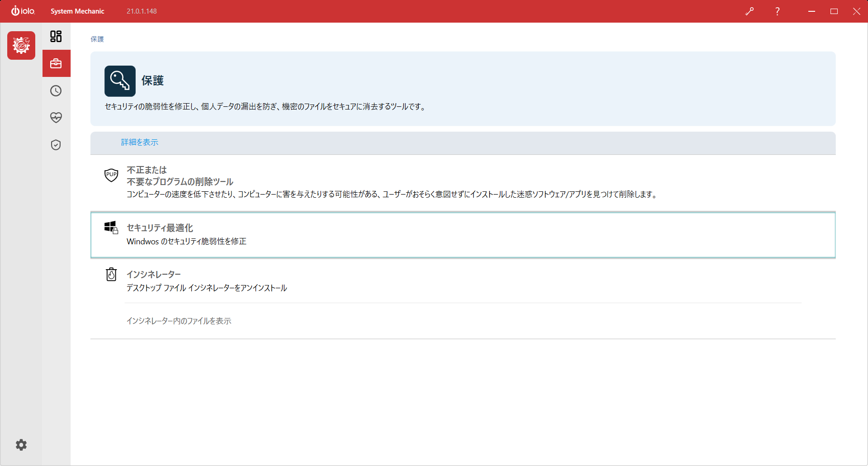This screenshot has height=466, width=868.
Task: Select the Toolbox briefcase icon in sidebar
Action: point(56,64)
